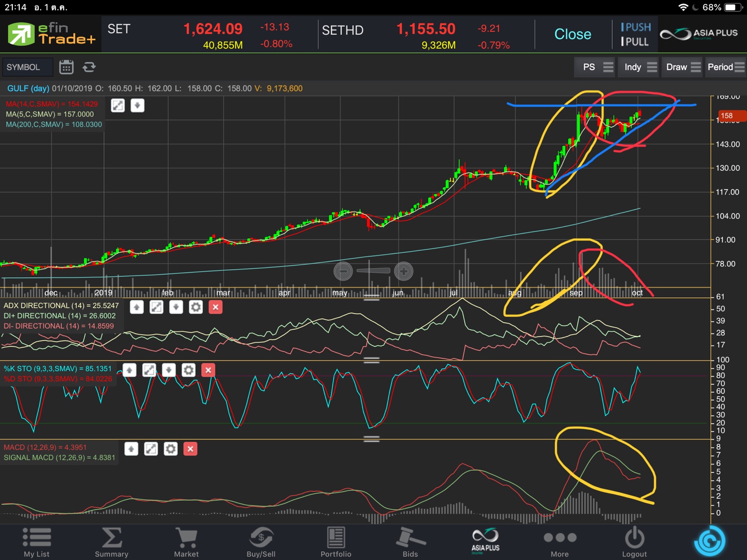Expand the Indy indicators menu

(639, 67)
